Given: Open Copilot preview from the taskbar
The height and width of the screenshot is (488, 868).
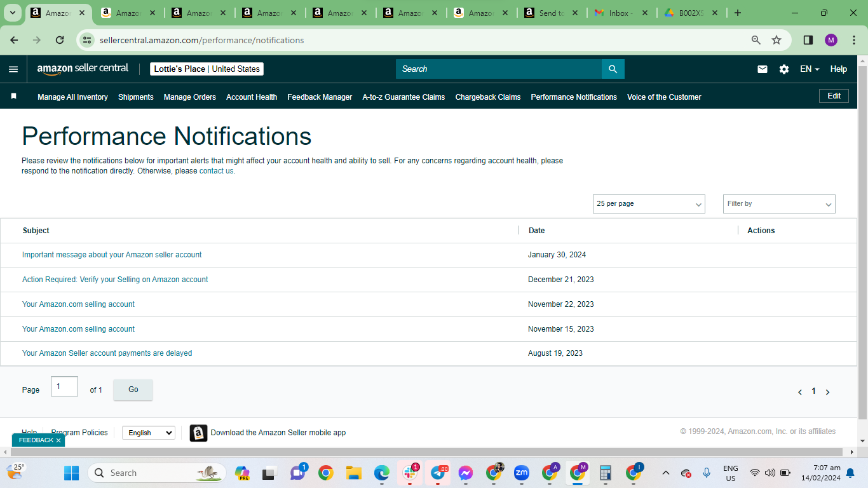Looking at the screenshot, I should (241, 473).
